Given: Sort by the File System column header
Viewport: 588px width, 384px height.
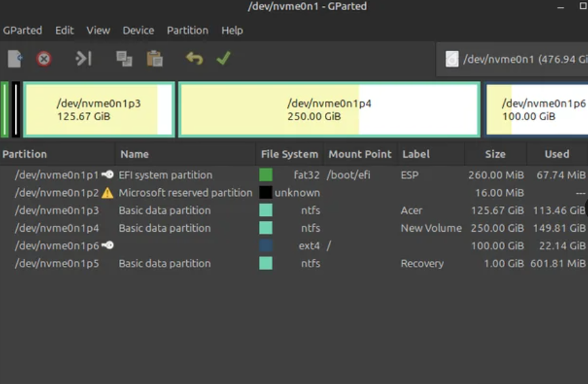Looking at the screenshot, I should (289, 154).
